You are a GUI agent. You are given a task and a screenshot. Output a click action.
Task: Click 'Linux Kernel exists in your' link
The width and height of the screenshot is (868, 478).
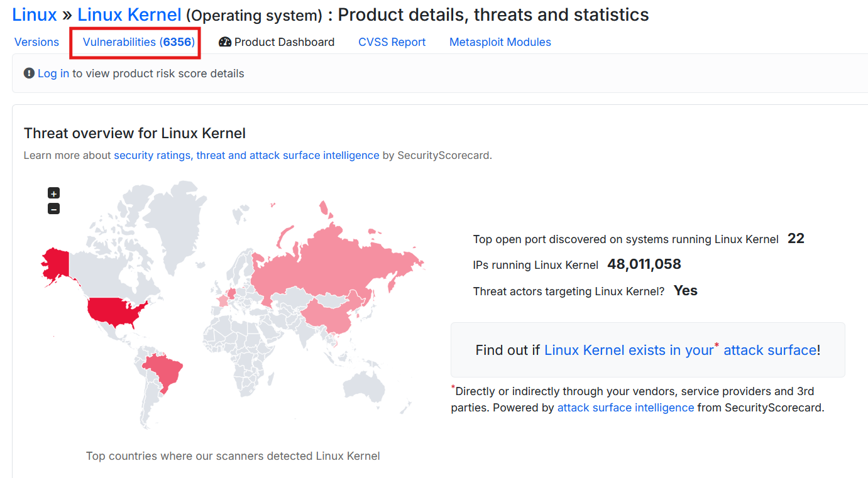pos(629,350)
